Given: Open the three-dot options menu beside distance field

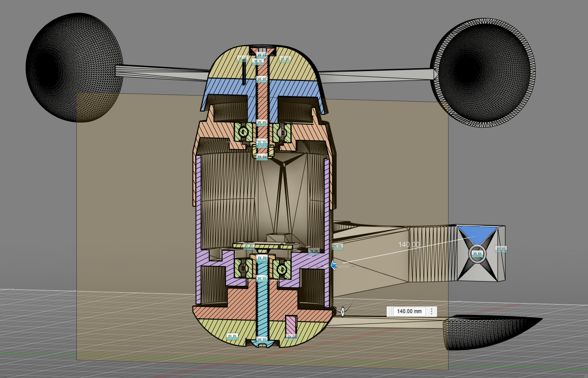Looking at the screenshot, I should pyautogui.click(x=432, y=312).
